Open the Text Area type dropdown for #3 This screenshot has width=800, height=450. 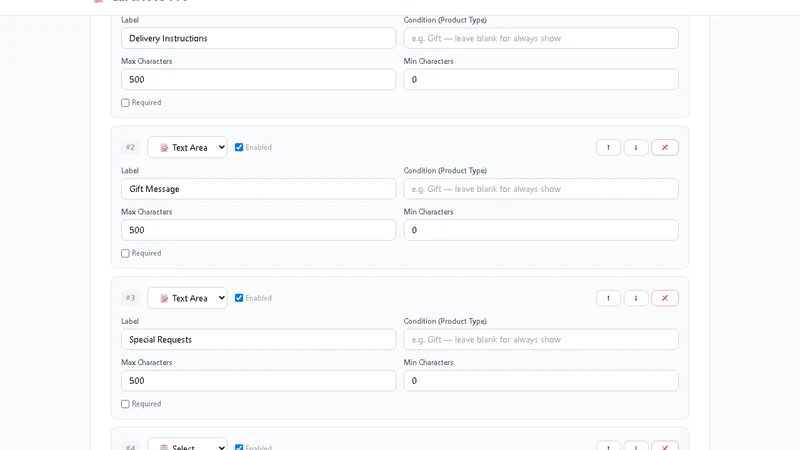(x=187, y=298)
